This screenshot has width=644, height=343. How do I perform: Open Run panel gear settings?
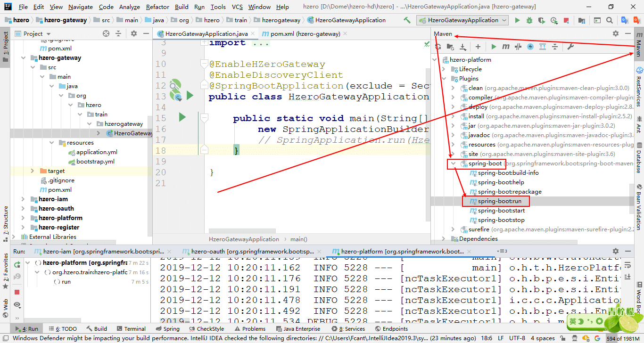tap(615, 251)
